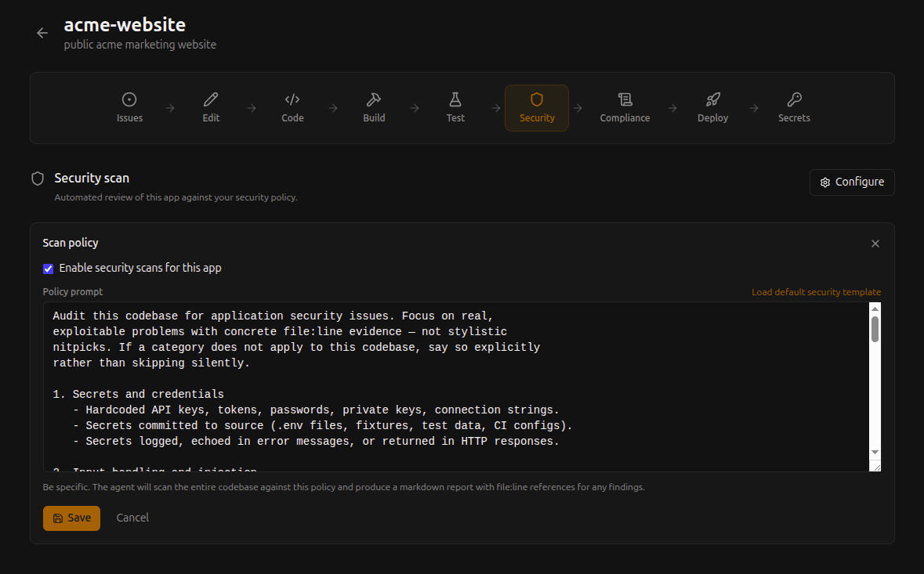Click the shield icon beside Security scan
The height and width of the screenshot is (574, 924).
click(x=38, y=179)
